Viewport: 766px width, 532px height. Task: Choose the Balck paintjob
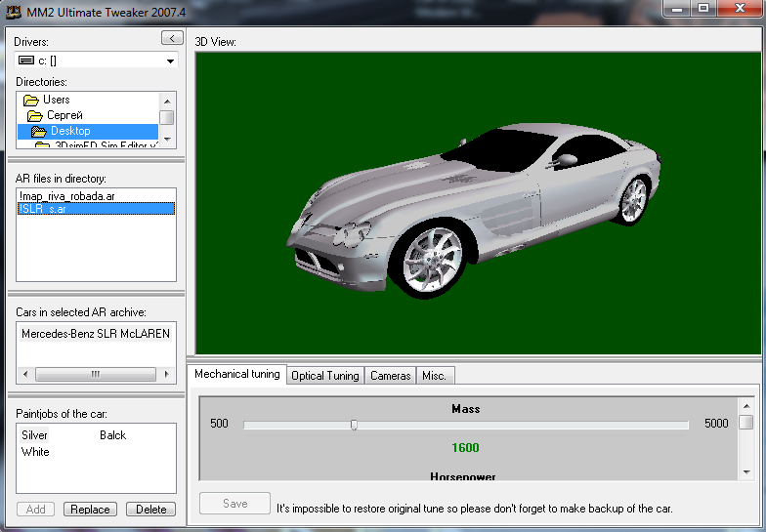[113, 435]
